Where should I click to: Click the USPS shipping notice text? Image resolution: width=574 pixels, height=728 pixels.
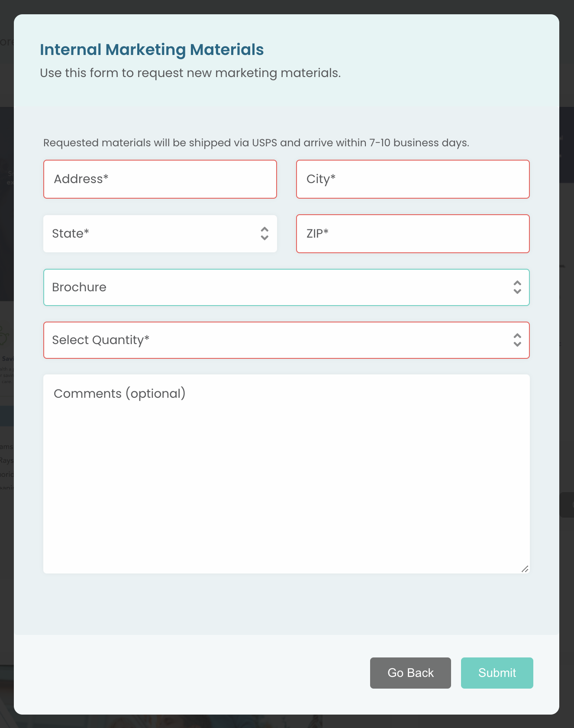tap(256, 143)
